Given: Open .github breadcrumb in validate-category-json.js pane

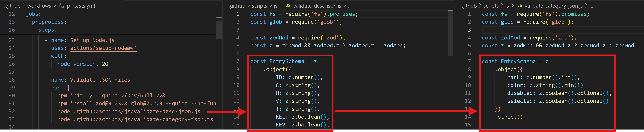Looking at the screenshot, I should (x=469, y=6).
